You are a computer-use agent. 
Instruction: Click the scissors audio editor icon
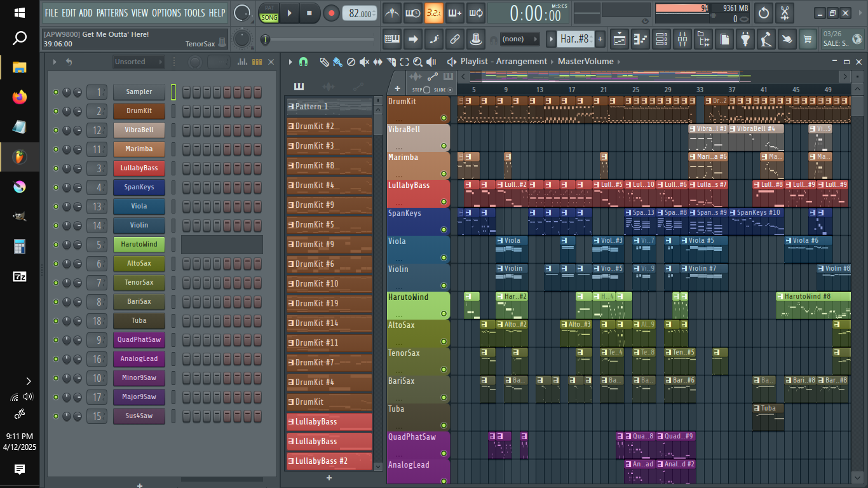click(785, 13)
